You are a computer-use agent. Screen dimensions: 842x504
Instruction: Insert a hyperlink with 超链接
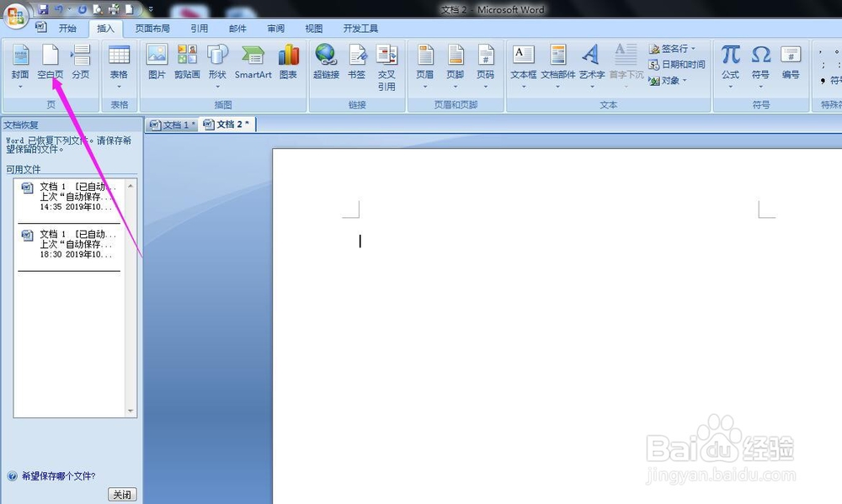click(326, 61)
